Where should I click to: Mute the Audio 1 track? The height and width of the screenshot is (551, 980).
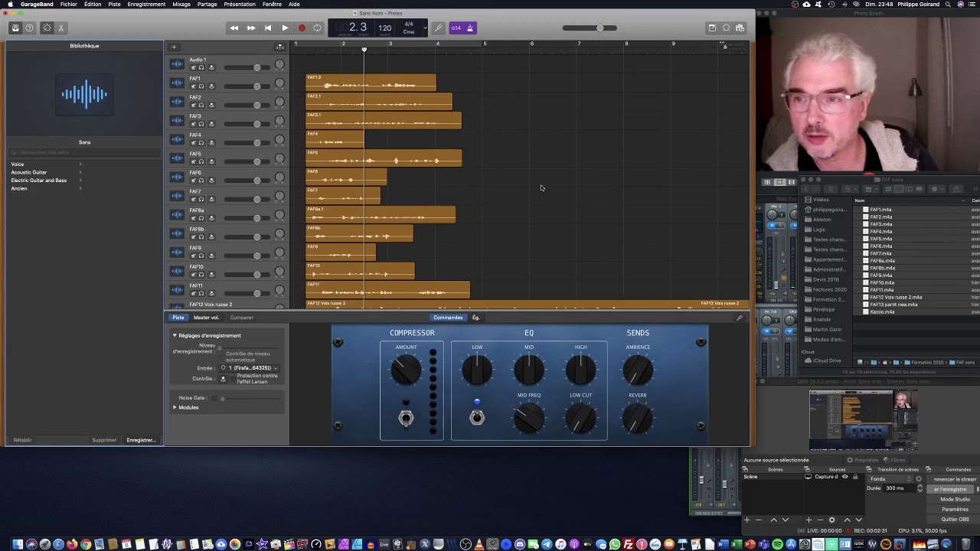click(193, 67)
